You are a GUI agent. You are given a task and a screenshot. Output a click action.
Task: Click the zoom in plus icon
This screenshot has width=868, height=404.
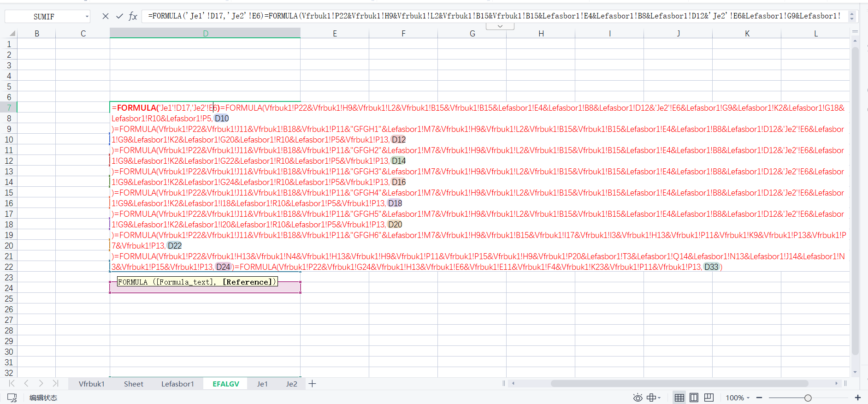coord(858,398)
